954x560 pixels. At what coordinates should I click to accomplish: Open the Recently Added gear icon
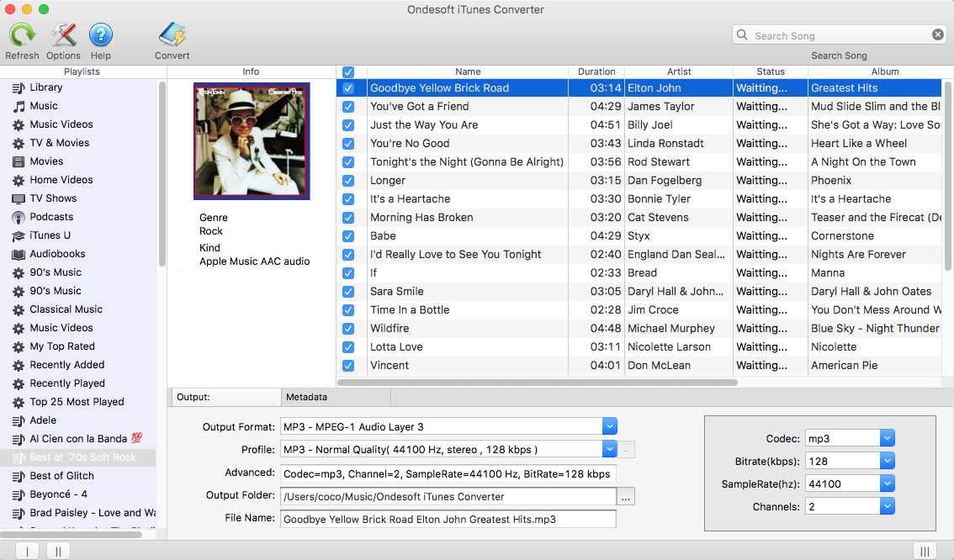19,366
